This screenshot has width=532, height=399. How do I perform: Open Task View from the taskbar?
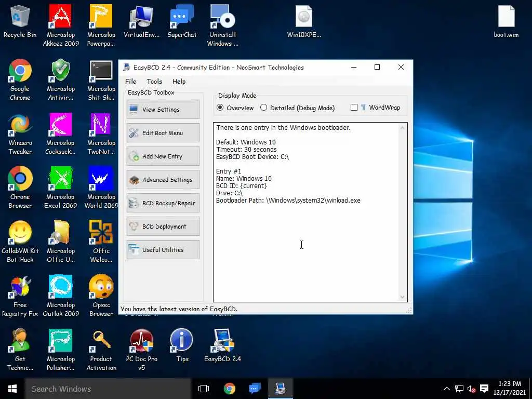[x=204, y=389]
